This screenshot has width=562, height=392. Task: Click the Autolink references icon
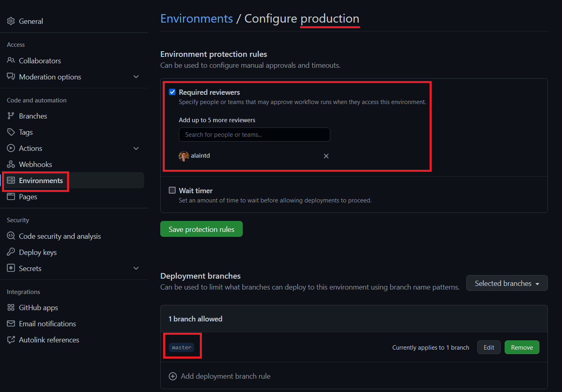coord(11,340)
